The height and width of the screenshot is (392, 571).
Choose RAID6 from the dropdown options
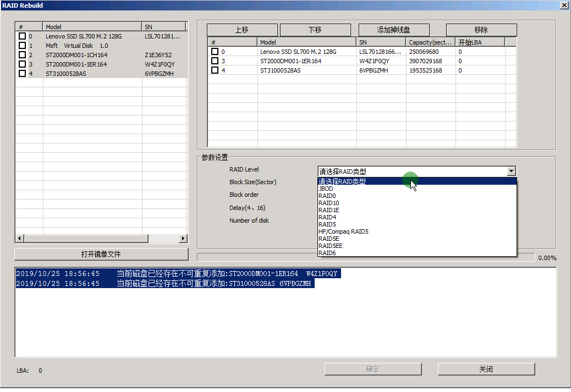327,253
